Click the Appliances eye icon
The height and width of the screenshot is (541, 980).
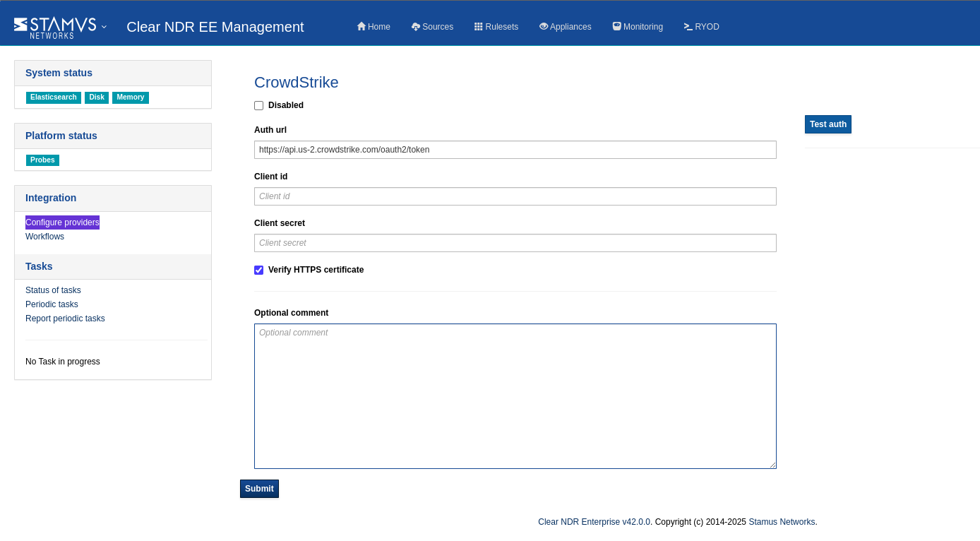pos(544,27)
